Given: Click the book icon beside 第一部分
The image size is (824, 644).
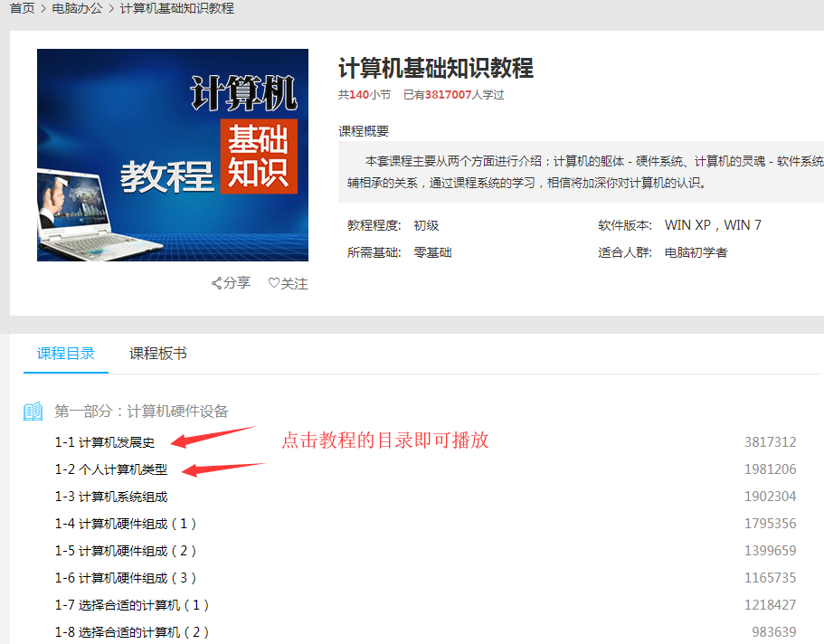Looking at the screenshot, I should click(33, 412).
